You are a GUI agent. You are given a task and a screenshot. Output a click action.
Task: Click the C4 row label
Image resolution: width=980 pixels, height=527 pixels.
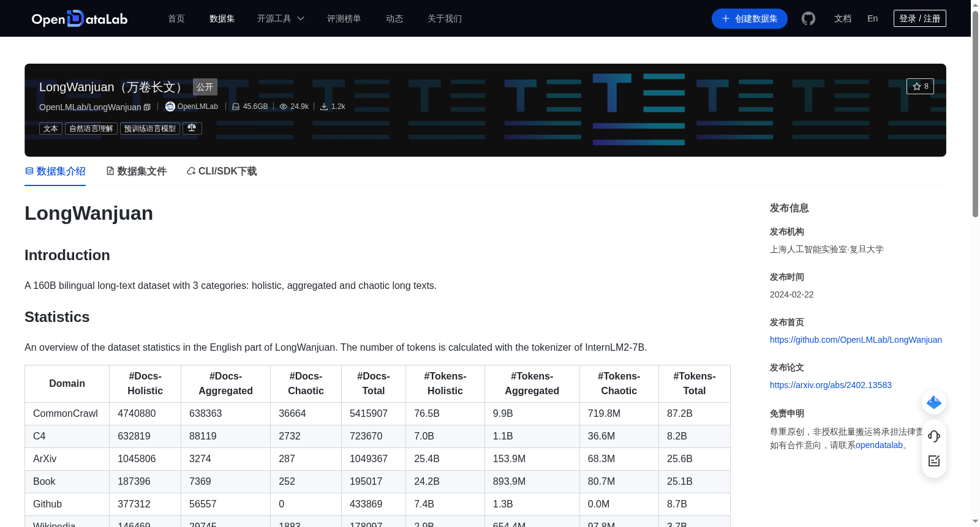click(39, 436)
